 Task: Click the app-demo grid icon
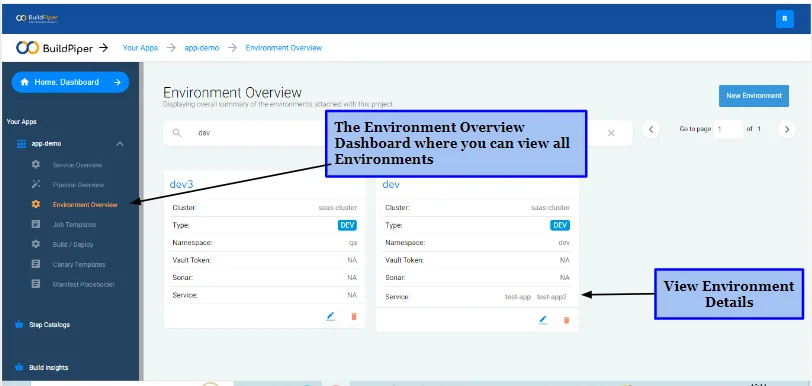click(x=21, y=144)
